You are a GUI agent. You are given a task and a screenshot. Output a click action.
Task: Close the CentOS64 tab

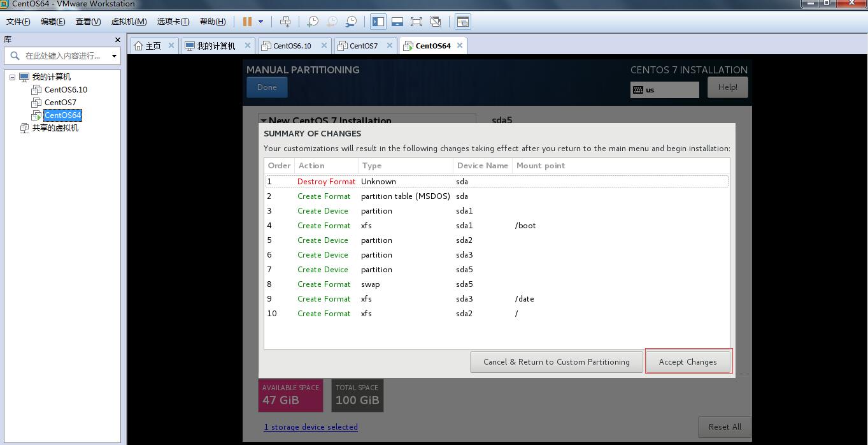coord(460,46)
